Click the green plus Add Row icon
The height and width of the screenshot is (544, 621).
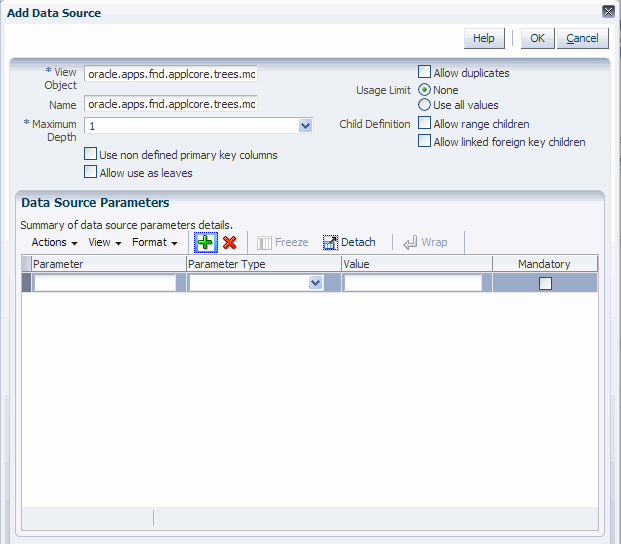pyautogui.click(x=206, y=242)
